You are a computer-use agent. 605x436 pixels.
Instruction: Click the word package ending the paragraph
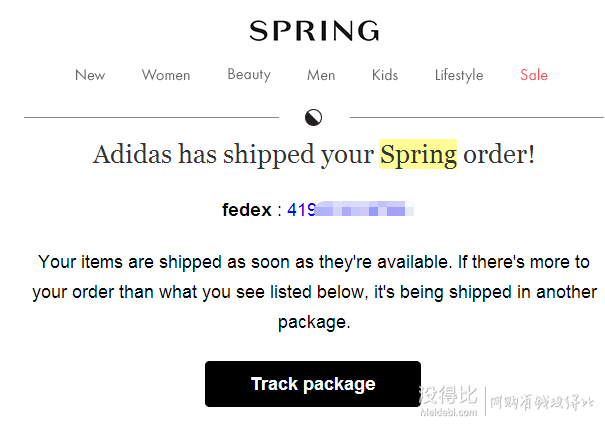pos(312,322)
